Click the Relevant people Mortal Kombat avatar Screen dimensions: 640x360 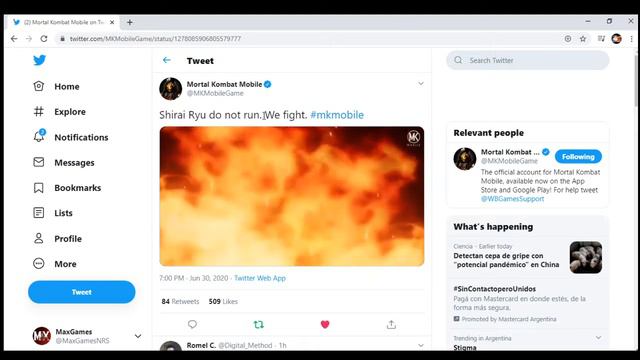[x=465, y=159]
